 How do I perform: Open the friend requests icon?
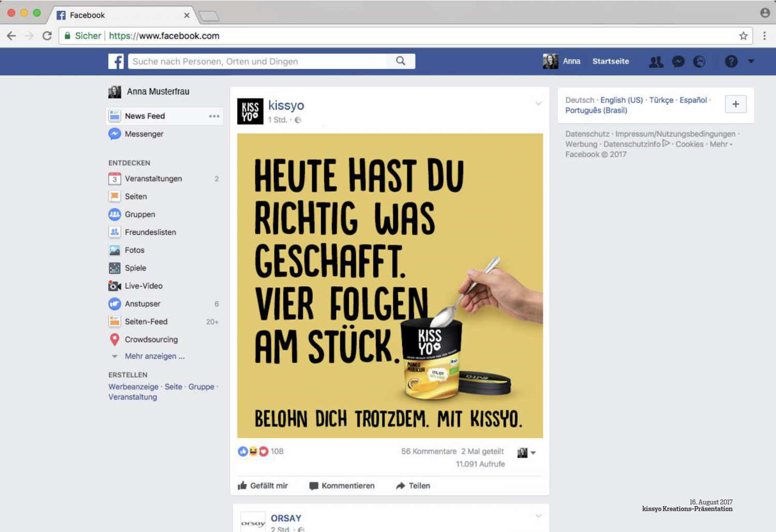(x=656, y=62)
